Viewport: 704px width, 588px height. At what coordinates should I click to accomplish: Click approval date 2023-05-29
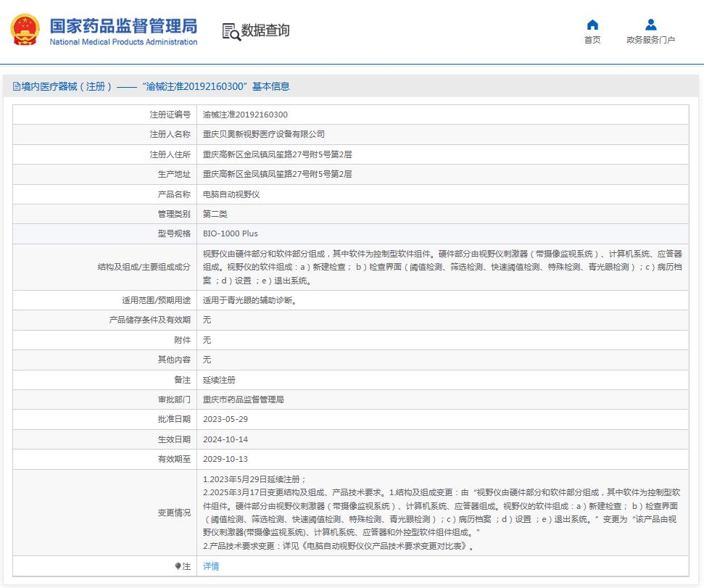(225, 419)
